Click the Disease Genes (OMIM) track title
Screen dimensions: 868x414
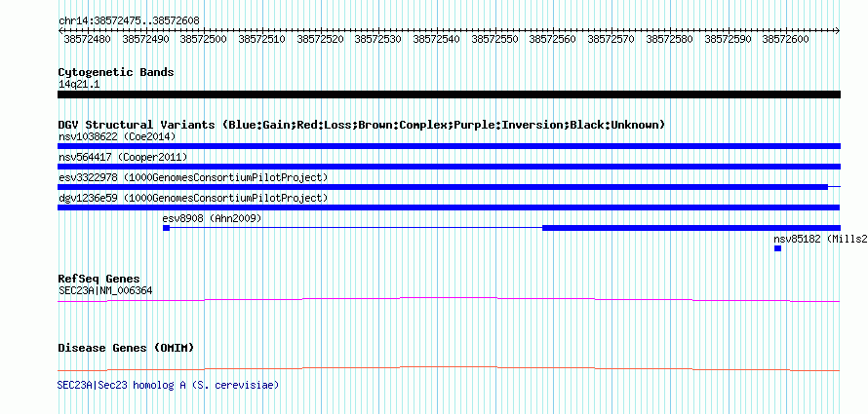[126, 348]
